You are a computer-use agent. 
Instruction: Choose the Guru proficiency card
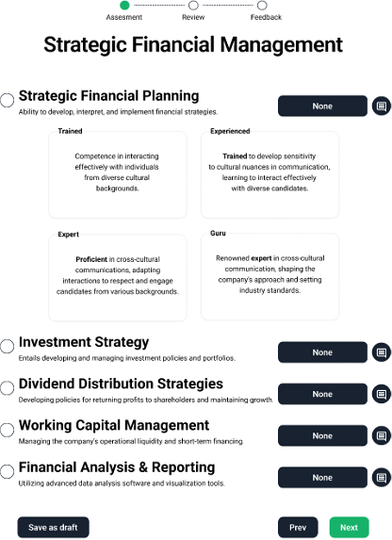269,277
